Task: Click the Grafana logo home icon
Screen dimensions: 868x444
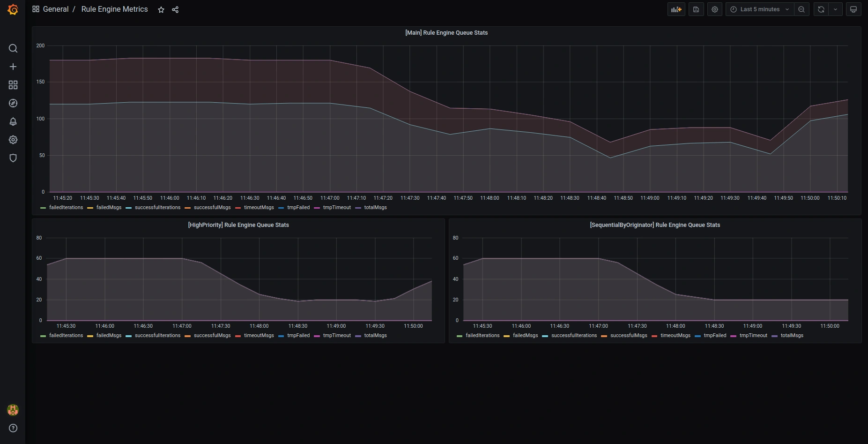Action: [13, 9]
